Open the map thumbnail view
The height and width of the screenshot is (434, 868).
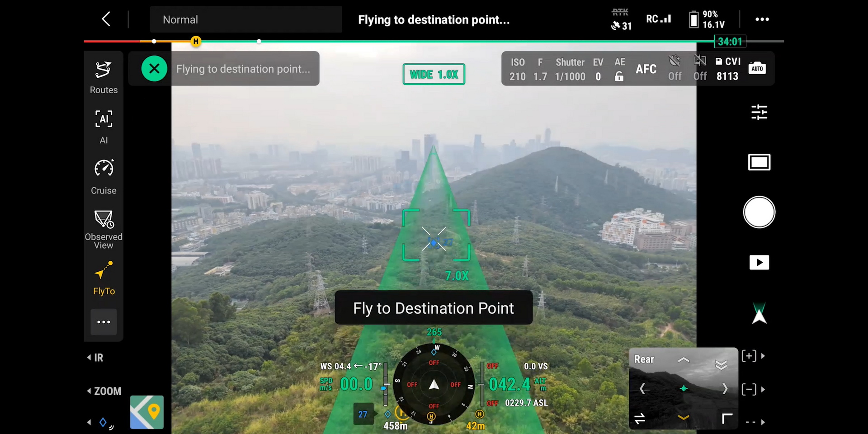coord(147,412)
